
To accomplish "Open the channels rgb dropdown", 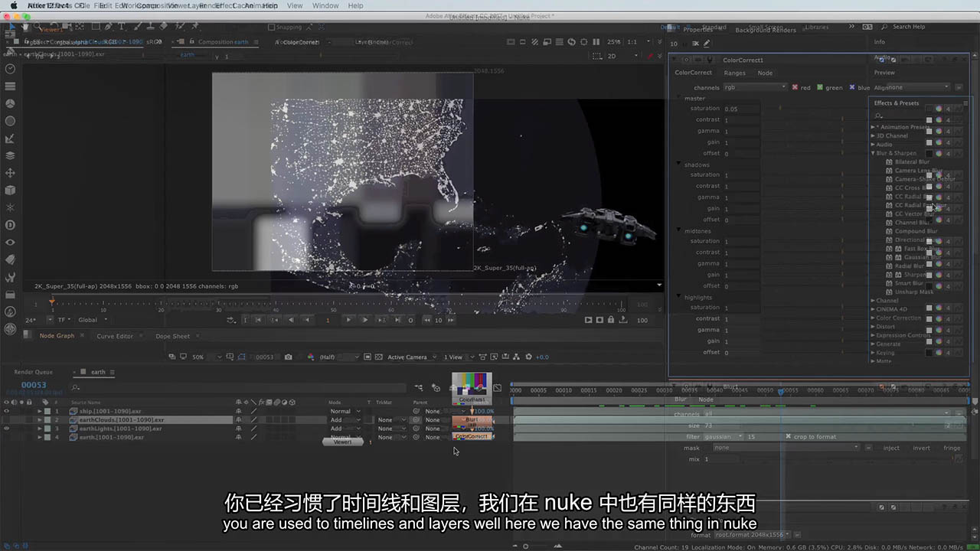I will 755,87.
